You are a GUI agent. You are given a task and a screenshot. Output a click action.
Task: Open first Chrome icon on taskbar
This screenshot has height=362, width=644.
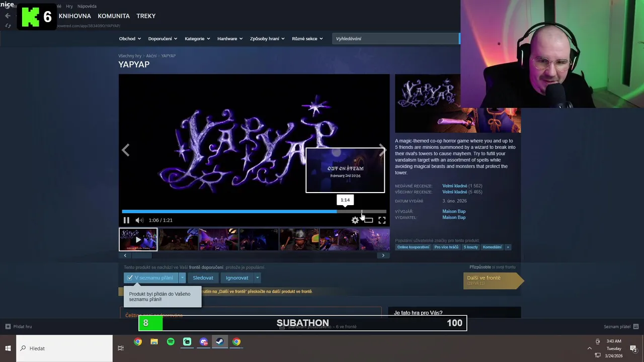(x=138, y=342)
